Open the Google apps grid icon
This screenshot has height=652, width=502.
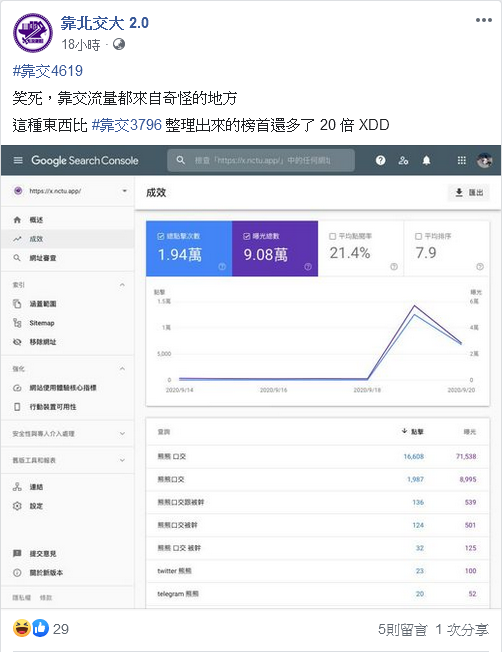point(461,160)
